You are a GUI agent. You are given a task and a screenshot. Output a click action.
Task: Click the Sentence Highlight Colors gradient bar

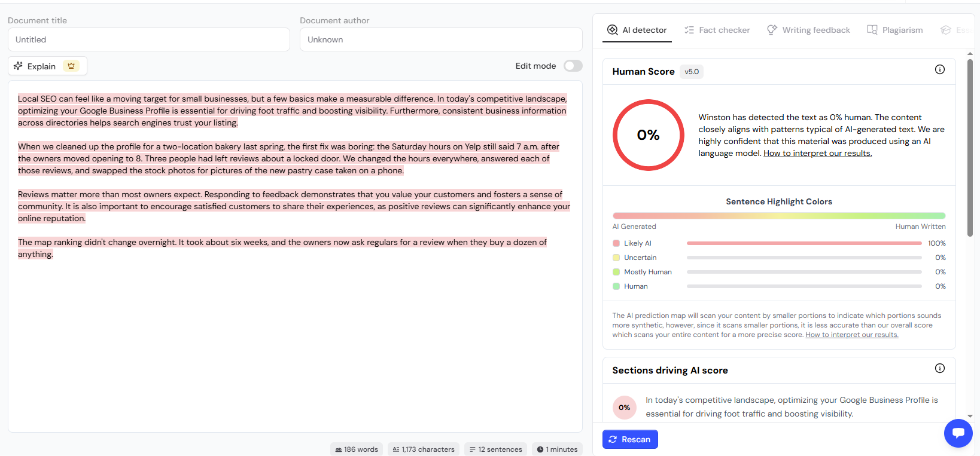pyautogui.click(x=779, y=216)
